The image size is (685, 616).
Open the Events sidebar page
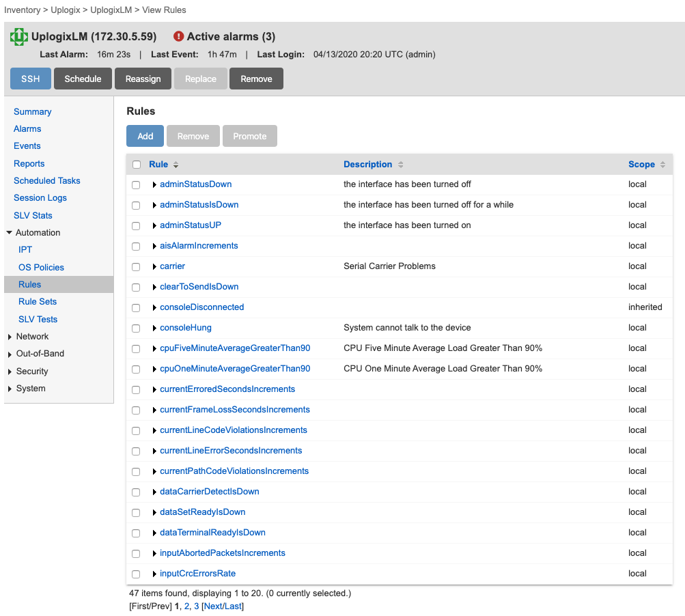(27, 146)
